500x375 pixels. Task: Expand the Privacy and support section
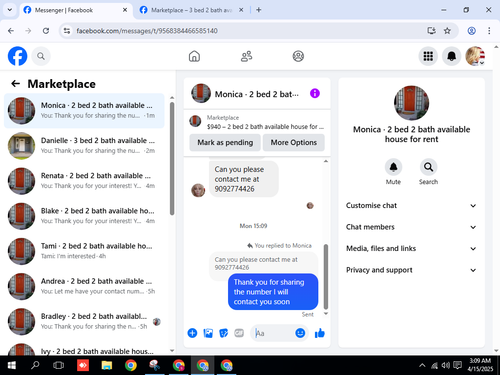click(x=411, y=270)
